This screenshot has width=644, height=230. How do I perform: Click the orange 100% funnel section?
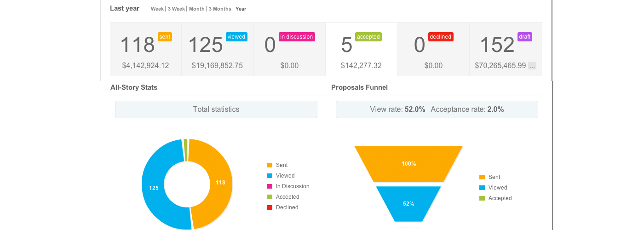coord(408,164)
